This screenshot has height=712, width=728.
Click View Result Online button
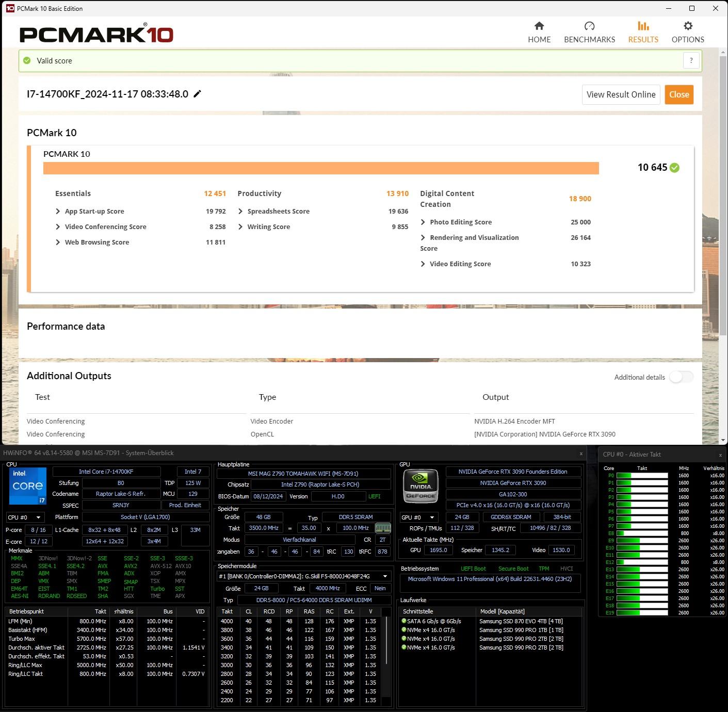(x=621, y=94)
